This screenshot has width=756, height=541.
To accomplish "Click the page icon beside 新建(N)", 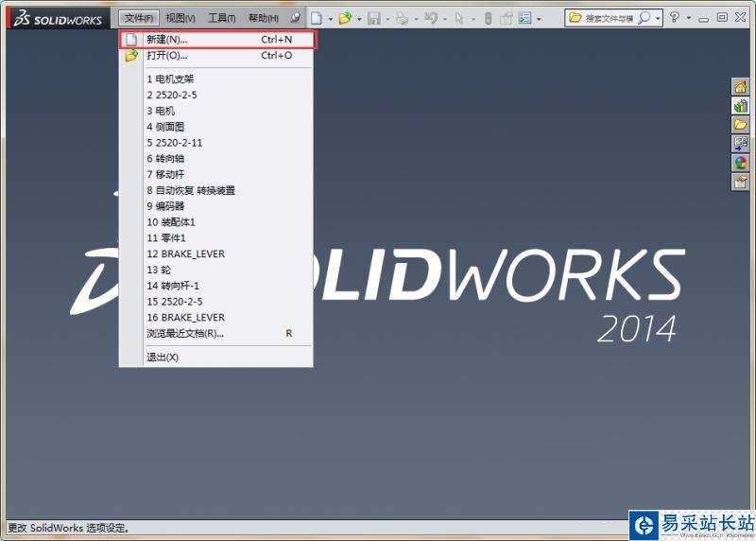I will tap(131, 40).
